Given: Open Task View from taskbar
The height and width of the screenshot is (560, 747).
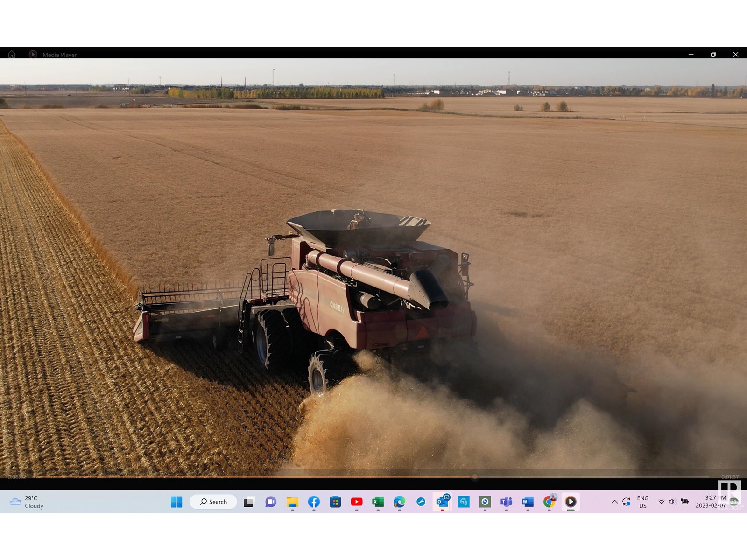Looking at the screenshot, I should click(249, 502).
